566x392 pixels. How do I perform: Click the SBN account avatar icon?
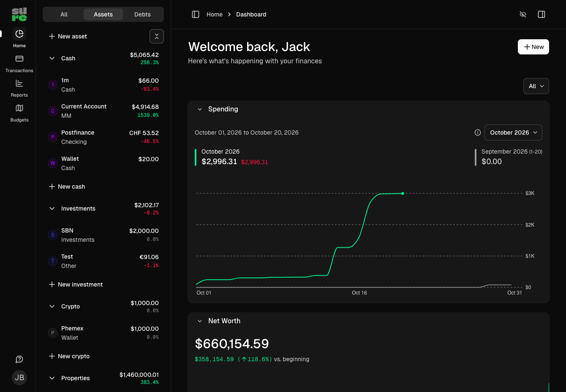click(x=53, y=235)
